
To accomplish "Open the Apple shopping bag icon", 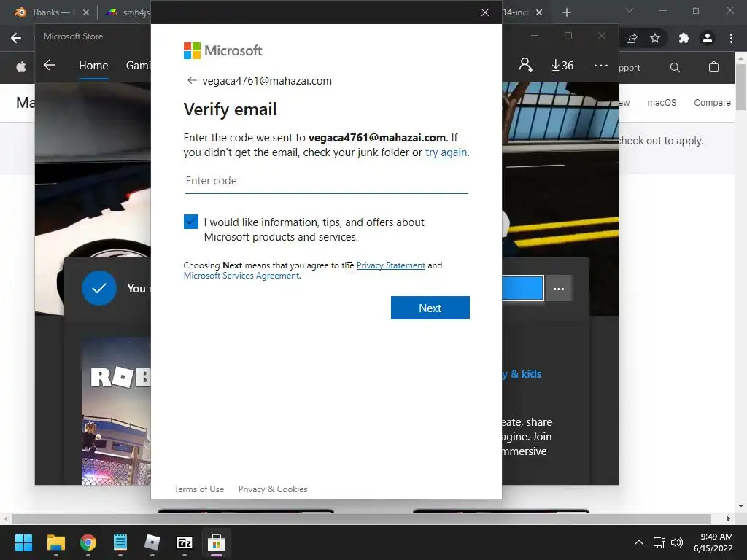I will pyautogui.click(x=713, y=67).
